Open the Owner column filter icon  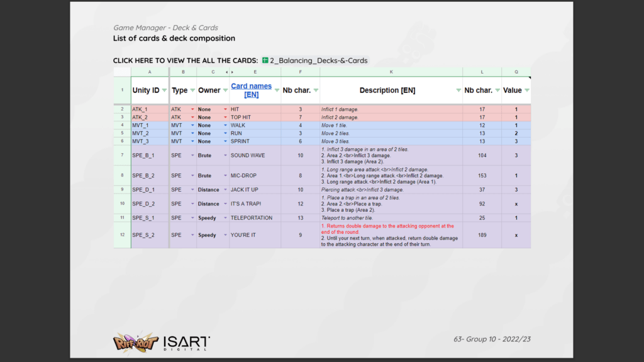tap(225, 90)
